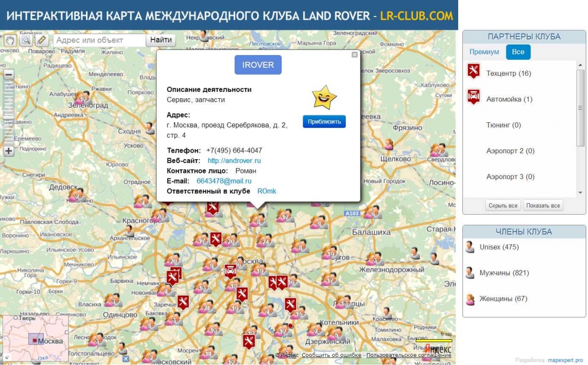Click the Сообщить об ошибке link
588x365 pixels.
click(x=331, y=355)
